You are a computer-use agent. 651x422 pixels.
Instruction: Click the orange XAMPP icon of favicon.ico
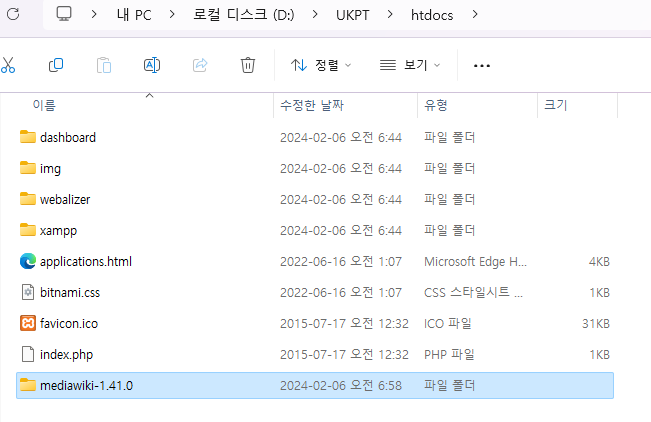click(x=28, y=323)
